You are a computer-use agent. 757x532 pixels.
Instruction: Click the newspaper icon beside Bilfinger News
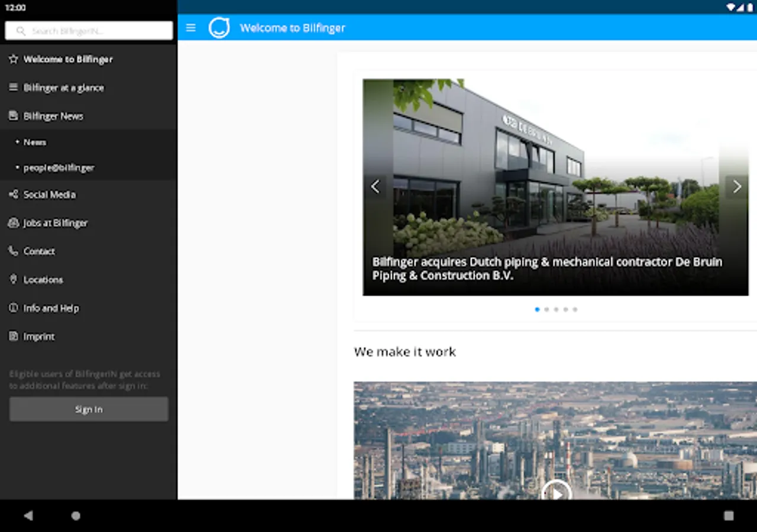point(13,116)
